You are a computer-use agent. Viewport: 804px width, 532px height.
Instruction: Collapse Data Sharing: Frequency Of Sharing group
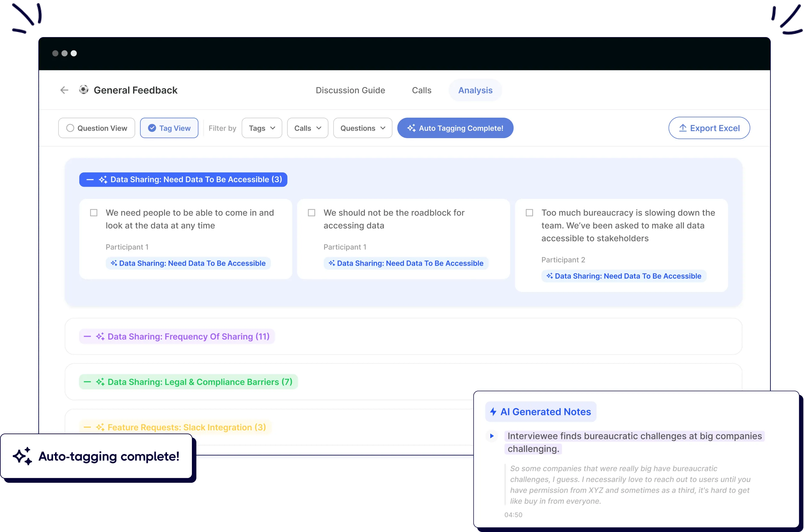(87, 337)
